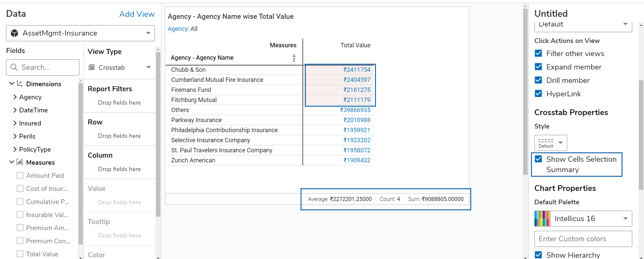
Task: Open the Default Palette dropdown arrow
Action: (625, 219)
